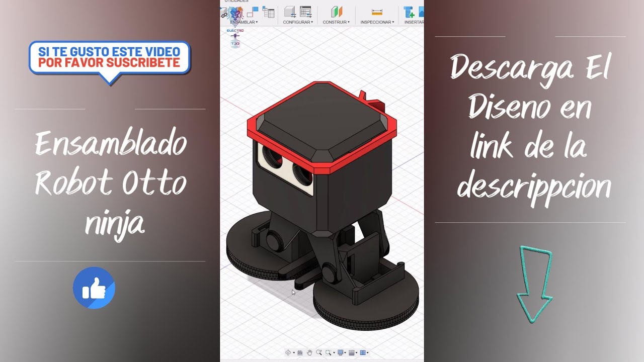The image size is (644, 362).
Task: Select the Zoom Window magnifier
Action: click(328, 352)
